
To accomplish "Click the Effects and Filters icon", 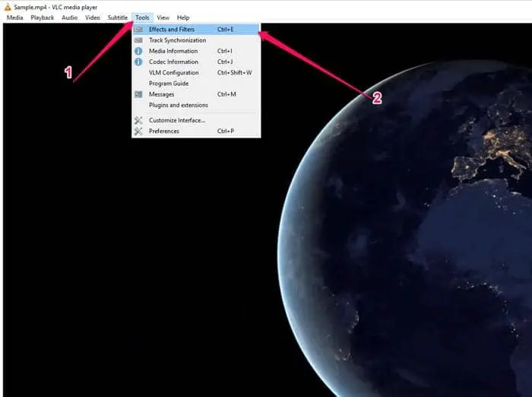I will coord(138,30).
